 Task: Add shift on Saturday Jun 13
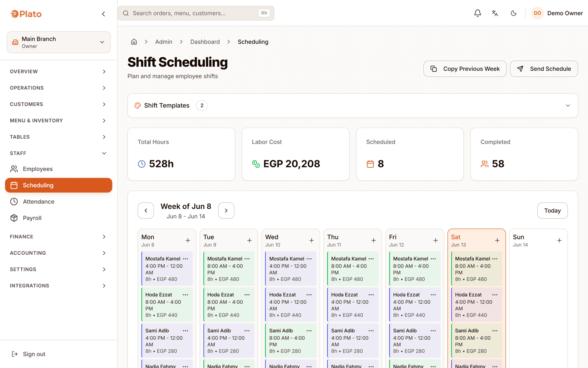click(x=497, y=240)
